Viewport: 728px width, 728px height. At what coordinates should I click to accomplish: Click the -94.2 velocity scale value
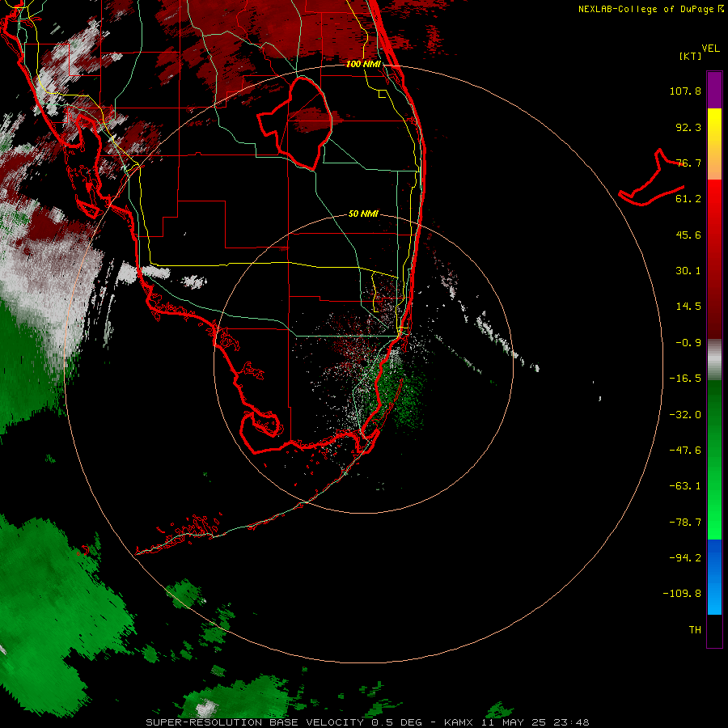[x=685, y=557]
